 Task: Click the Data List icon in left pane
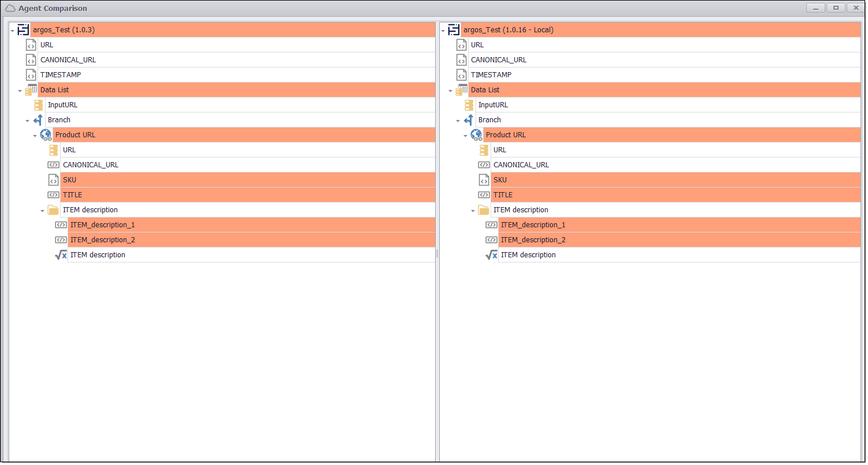31,90
